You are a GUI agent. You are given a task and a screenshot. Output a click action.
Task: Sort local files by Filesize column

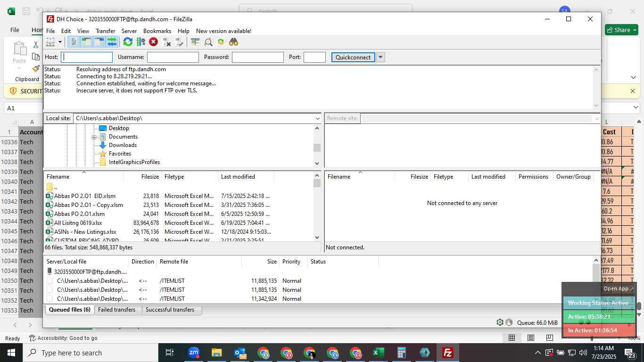(142, 177)
